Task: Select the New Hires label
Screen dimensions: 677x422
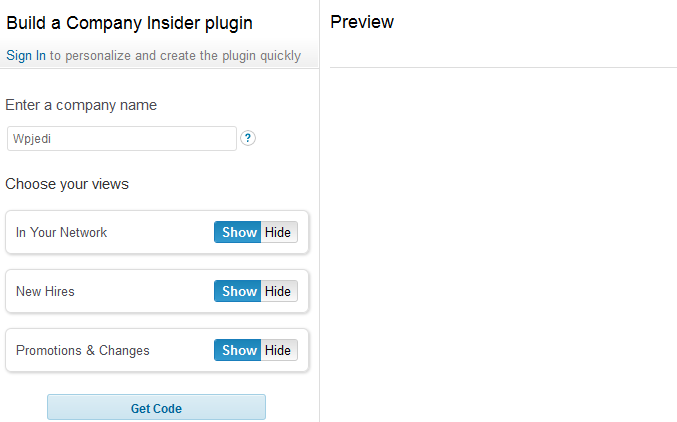Action: coord(45,292)
